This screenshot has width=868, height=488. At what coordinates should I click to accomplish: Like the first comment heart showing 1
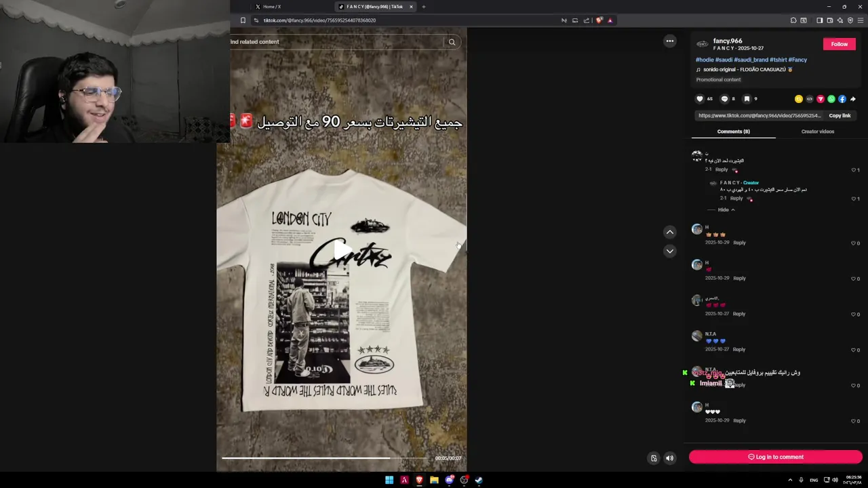854,170
